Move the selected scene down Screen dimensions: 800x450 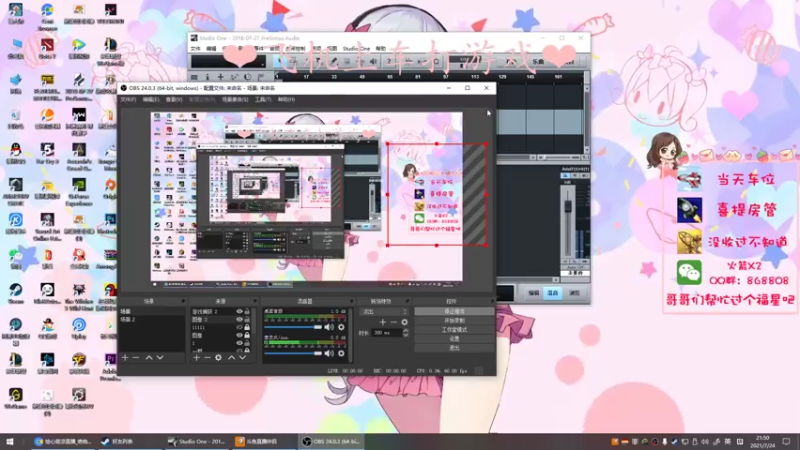[160, 358]
